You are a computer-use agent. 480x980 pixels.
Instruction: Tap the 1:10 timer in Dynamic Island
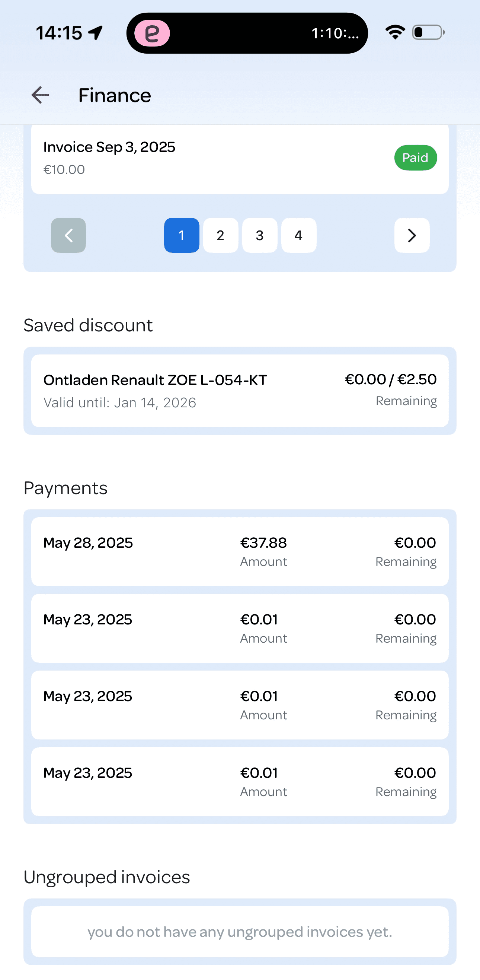[335, 34]
